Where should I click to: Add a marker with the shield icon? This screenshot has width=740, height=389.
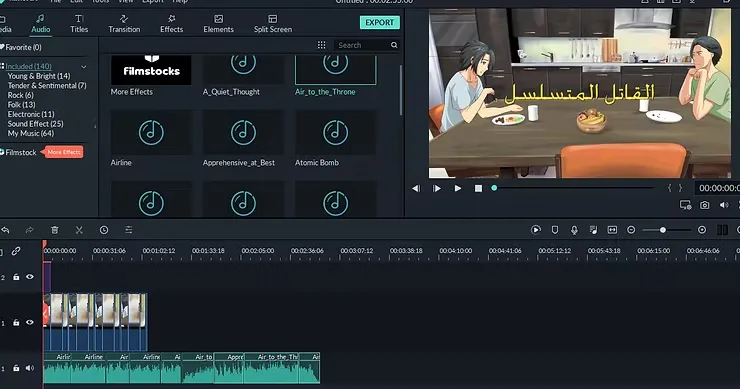[555, 230]
